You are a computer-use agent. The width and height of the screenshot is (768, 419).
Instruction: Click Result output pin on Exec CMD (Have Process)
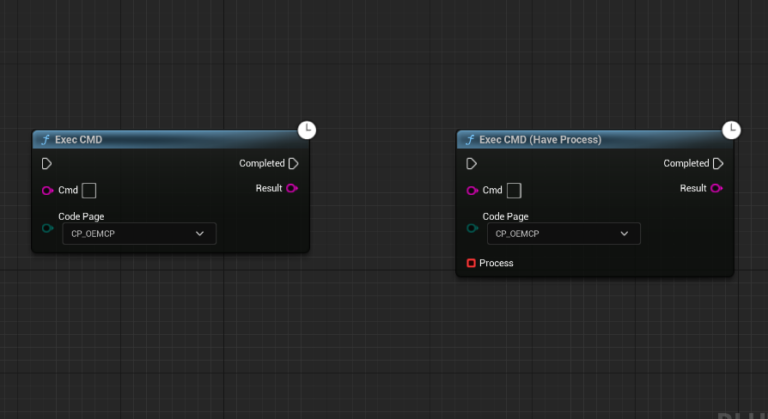pos(717,188)
